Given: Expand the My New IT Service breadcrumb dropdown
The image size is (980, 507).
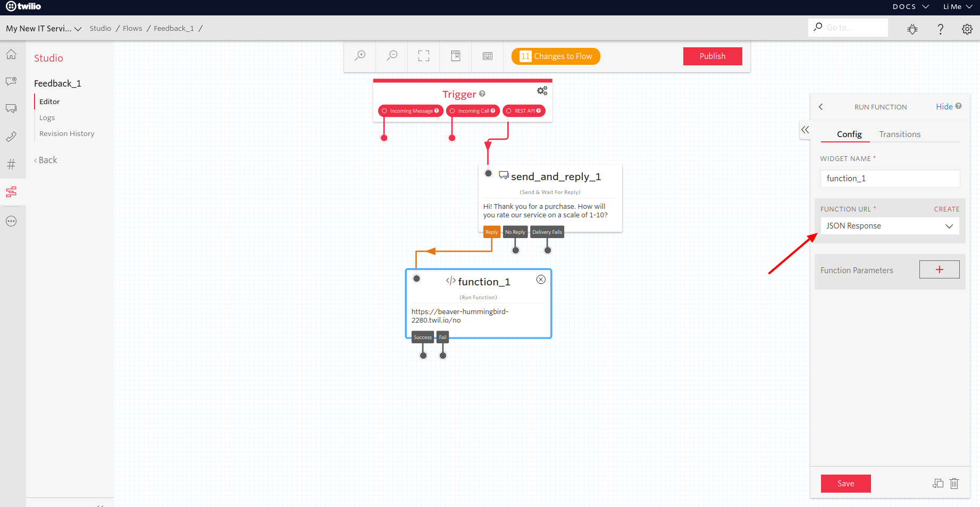Looking at the screenshot, I should 78,29.
